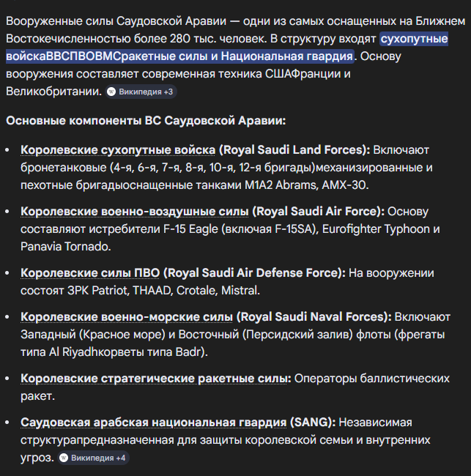Viewport: 471px width, 476px height.
Task: Follow the 'Королевские военно-воздушные силы' link
Action: point(134,211)
